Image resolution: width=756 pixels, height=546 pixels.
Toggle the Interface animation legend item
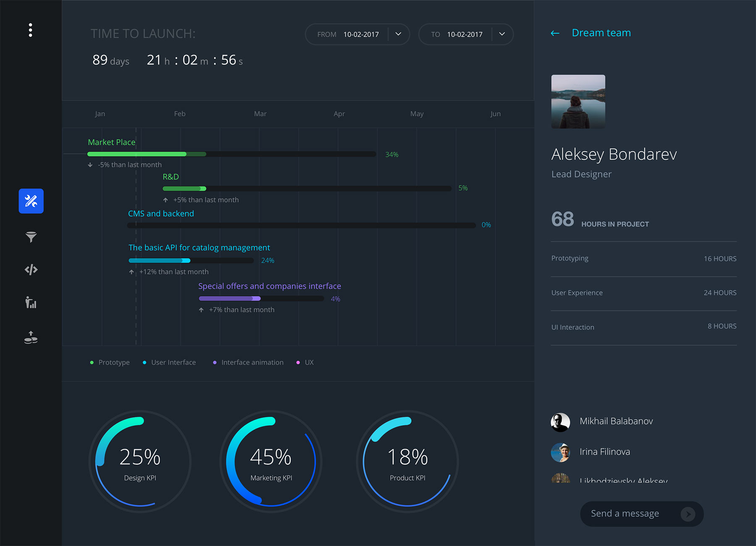click(248, 362)
